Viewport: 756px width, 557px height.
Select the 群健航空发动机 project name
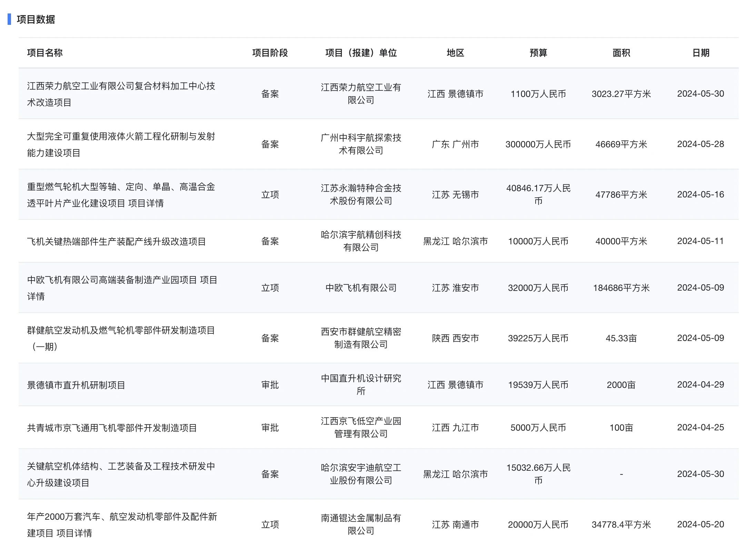[121, 331]
